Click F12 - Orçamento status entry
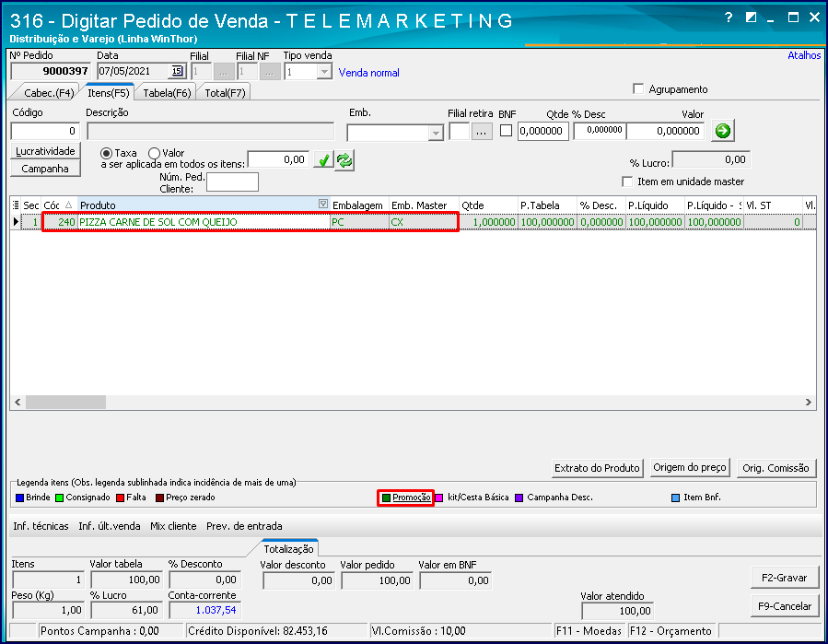The height and width of the screenshot is (644, 828). click(671, 631)
